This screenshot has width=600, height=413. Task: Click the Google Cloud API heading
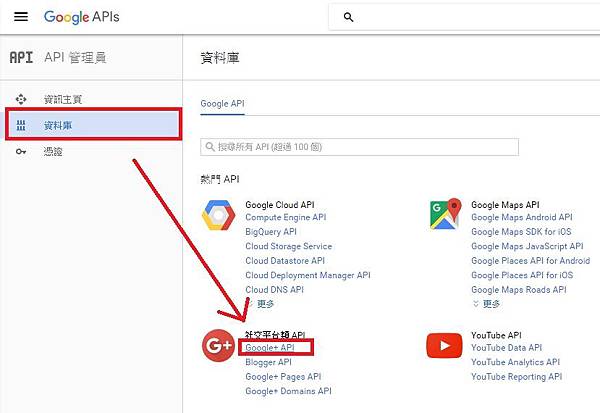[x=280, y=205]
